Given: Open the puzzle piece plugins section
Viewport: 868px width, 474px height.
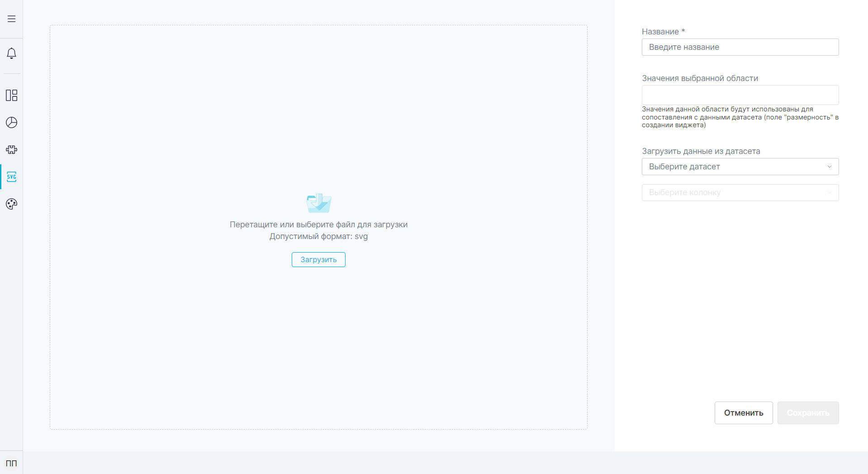Looking at the screenshot, I should (11, 149).
